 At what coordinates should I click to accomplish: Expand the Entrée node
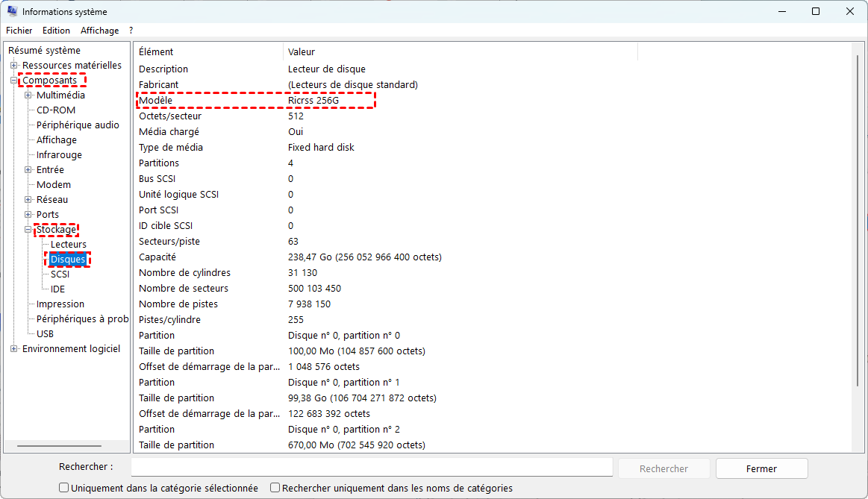[28, 170]
